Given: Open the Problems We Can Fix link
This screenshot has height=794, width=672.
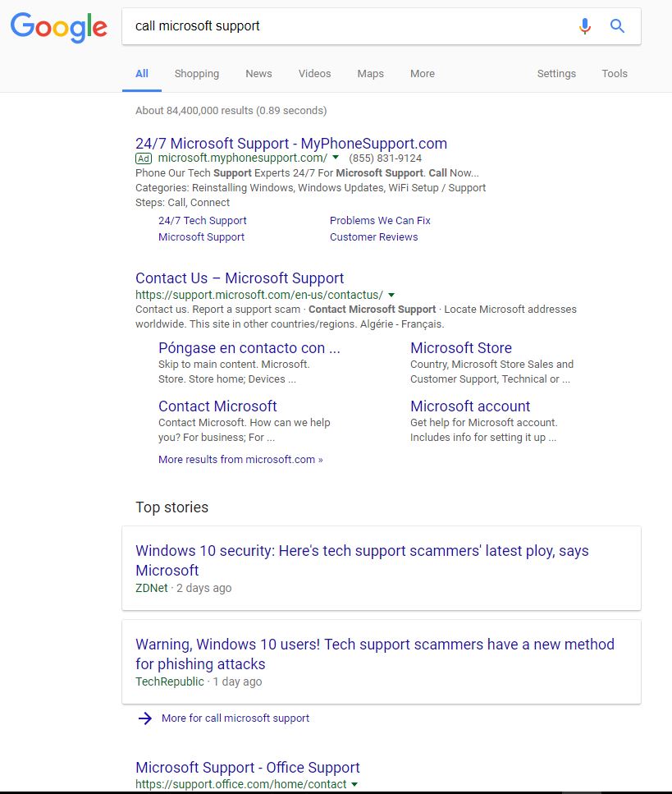Looking at the screenshot, I should 380,221.
